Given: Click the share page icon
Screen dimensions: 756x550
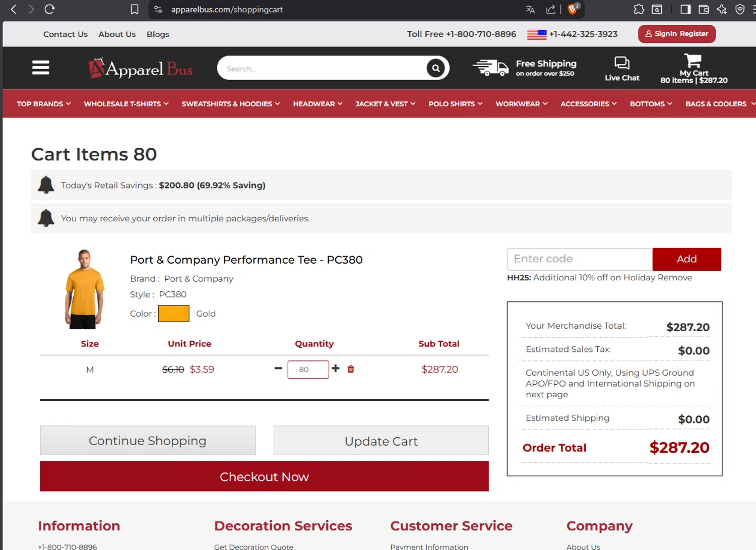Looking at the screenshot, I should coord(551,10).
